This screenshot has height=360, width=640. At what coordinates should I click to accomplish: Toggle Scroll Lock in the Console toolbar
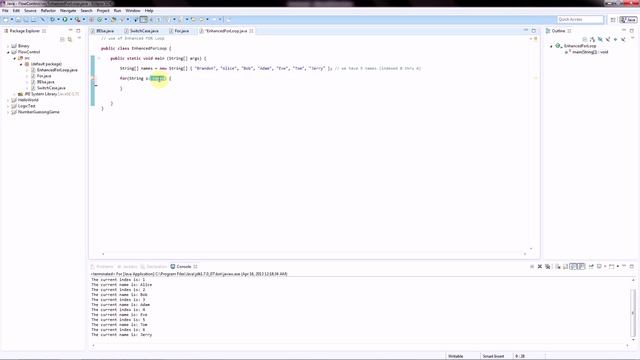point(565,267)
